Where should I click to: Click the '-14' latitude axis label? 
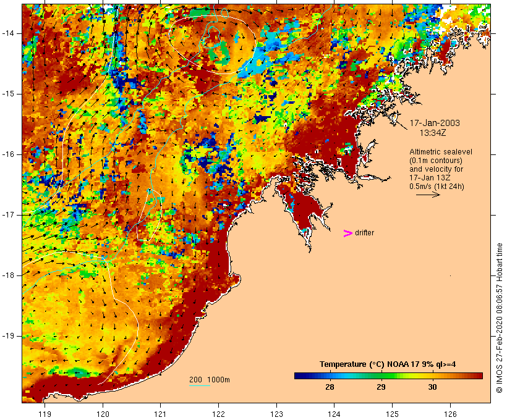(x=8, y=33)
